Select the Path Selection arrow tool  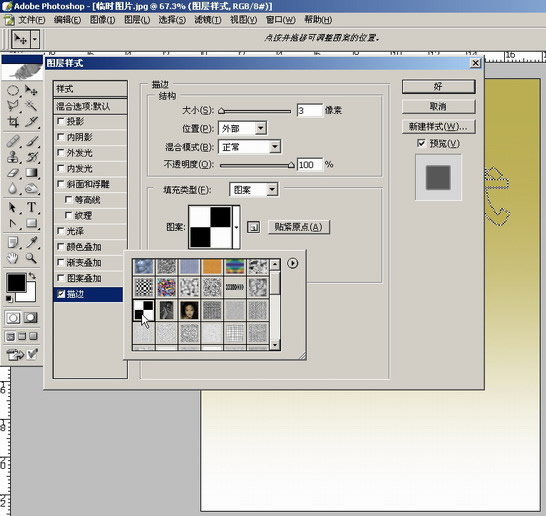tap(13, 208)
